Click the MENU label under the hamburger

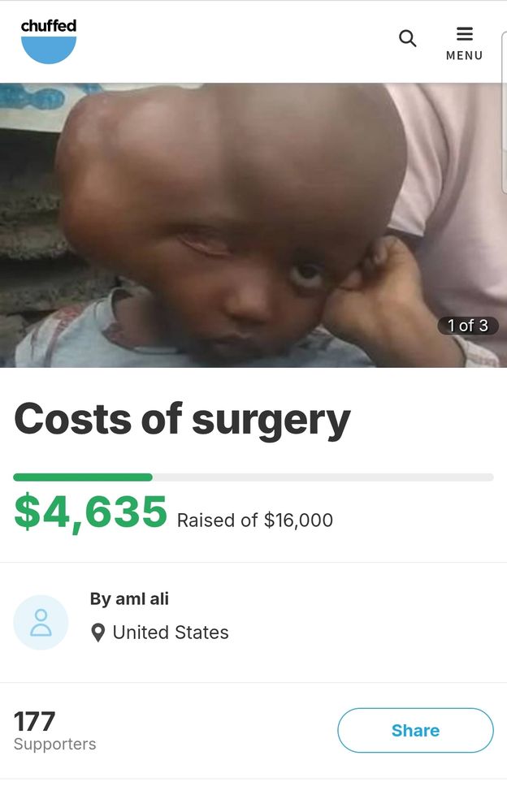[x=465, y=55]
